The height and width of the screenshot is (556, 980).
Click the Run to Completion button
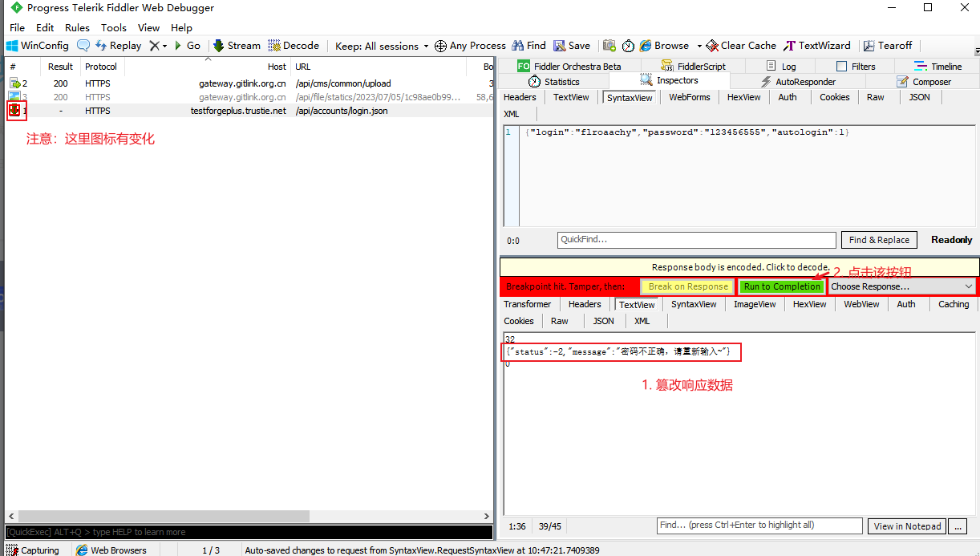coord(782,286)
